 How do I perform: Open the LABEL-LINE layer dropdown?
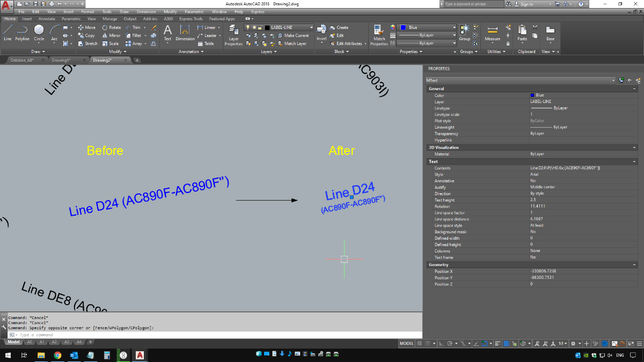pos(280,27)
